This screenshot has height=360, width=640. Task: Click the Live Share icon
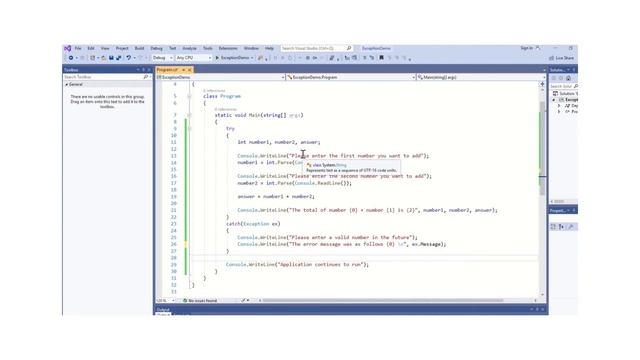(x=551, y=58)
